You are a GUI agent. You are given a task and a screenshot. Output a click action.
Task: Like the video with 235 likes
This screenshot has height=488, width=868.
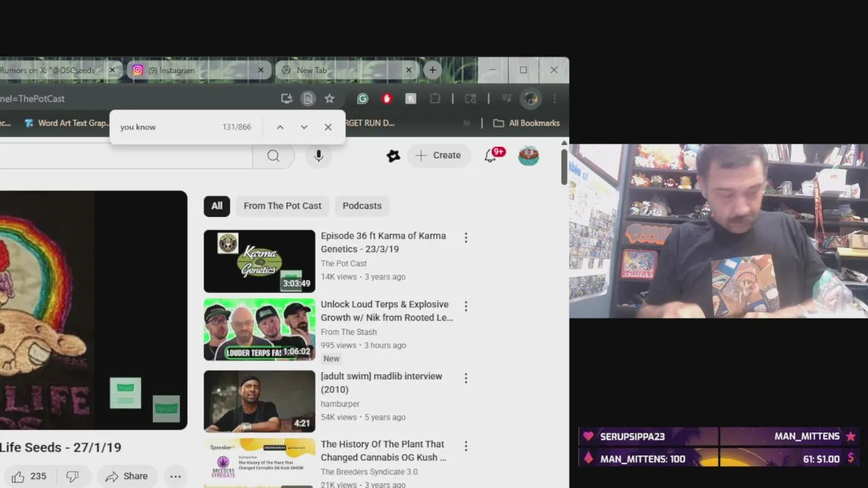29,476
